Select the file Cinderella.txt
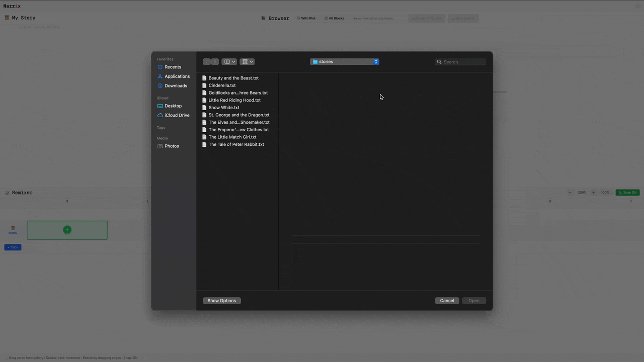This screenshot has height=362, width=644. pyautogui.click(x=222, y=85)
